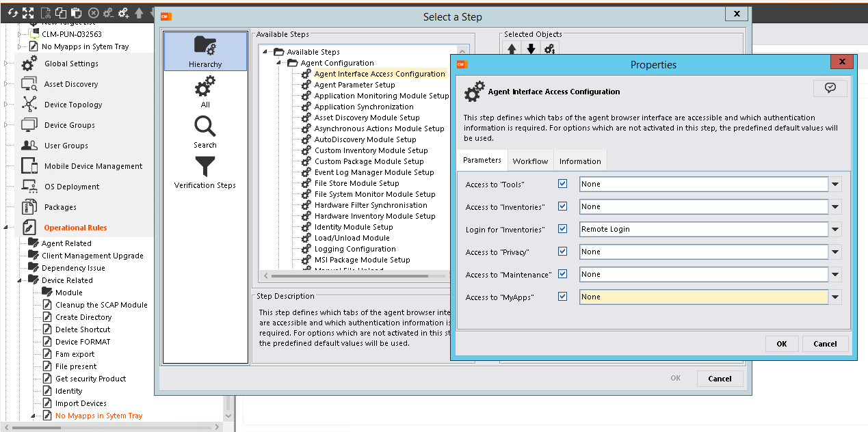Viewport: 868px width, 432px height.
Task: Select Get security Product rule
Action: [x=91, y=379]
